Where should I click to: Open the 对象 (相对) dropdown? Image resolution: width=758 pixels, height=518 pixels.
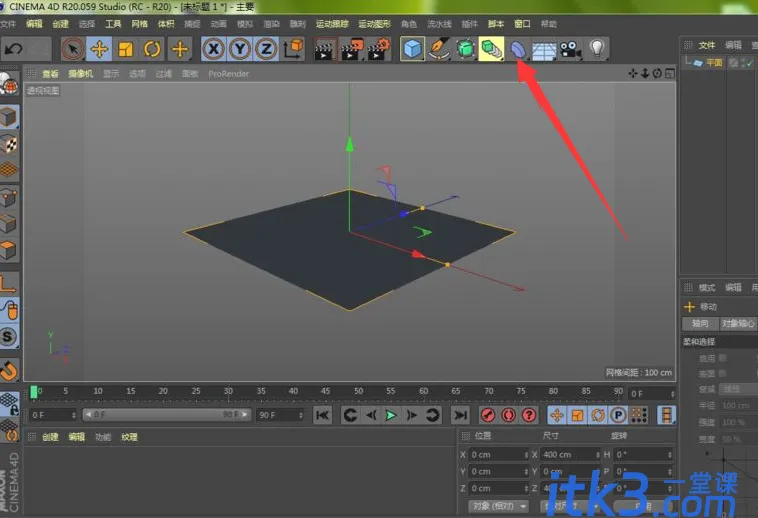point(498,506)
